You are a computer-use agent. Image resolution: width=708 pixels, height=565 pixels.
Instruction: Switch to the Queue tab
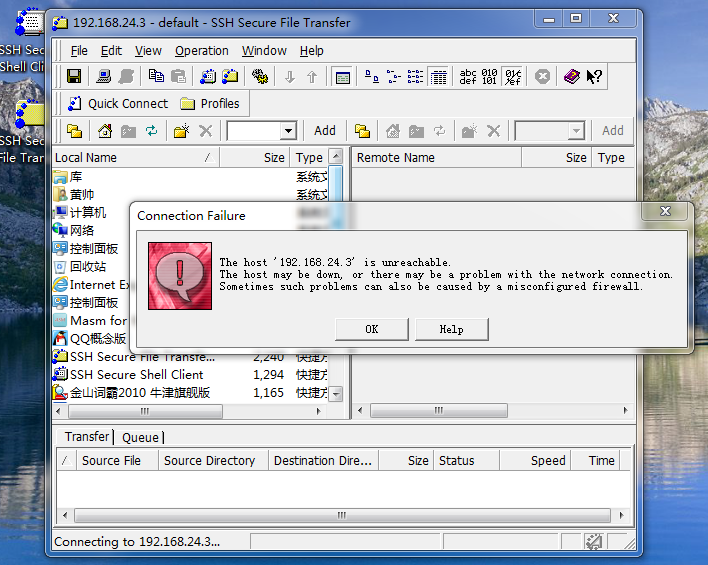pyautogui.click(x=140, y=437)
